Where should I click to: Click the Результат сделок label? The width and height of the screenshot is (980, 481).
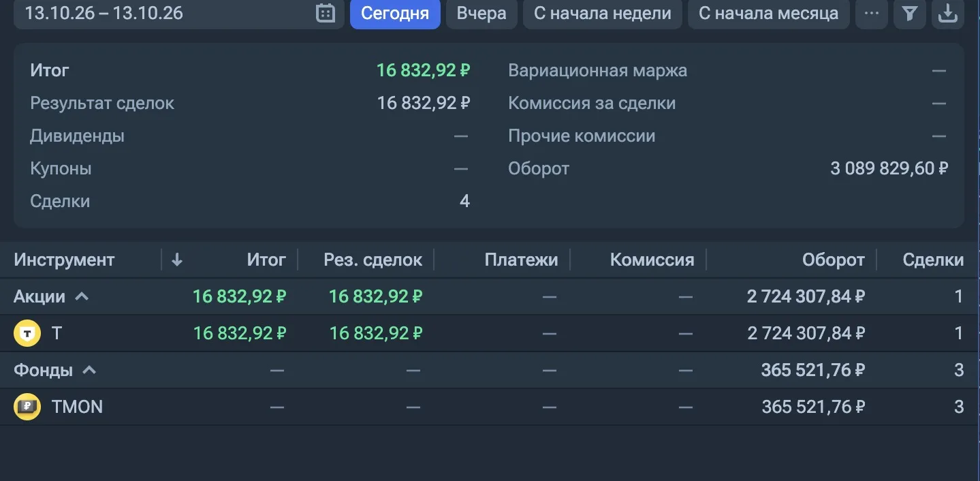point(102,103)
